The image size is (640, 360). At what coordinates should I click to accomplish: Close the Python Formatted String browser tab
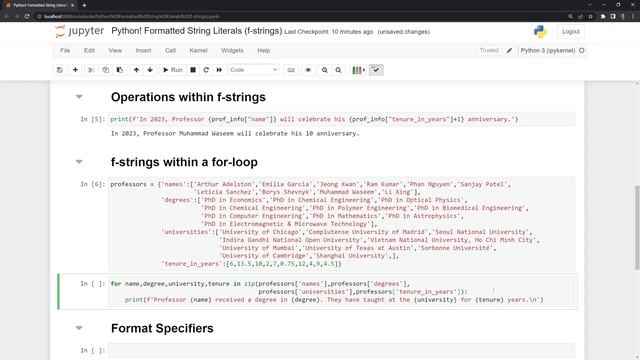click(73, 5)
